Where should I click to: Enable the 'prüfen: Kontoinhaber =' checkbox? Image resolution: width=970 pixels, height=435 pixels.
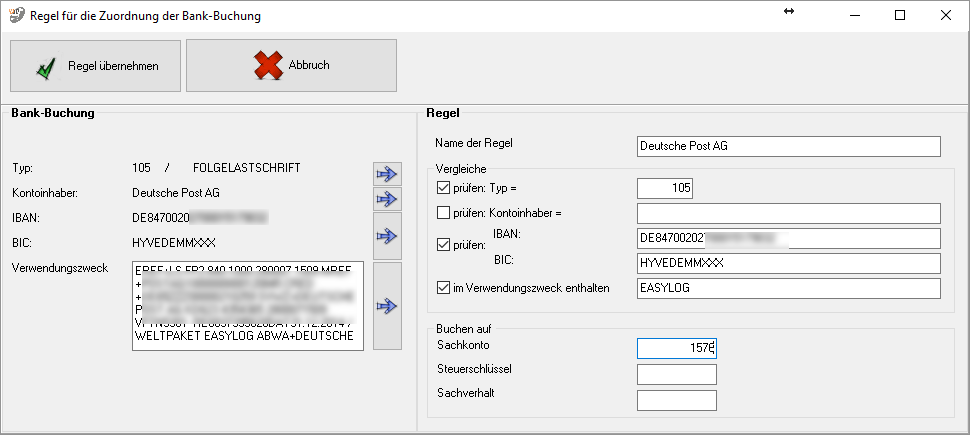click(444, 213)
